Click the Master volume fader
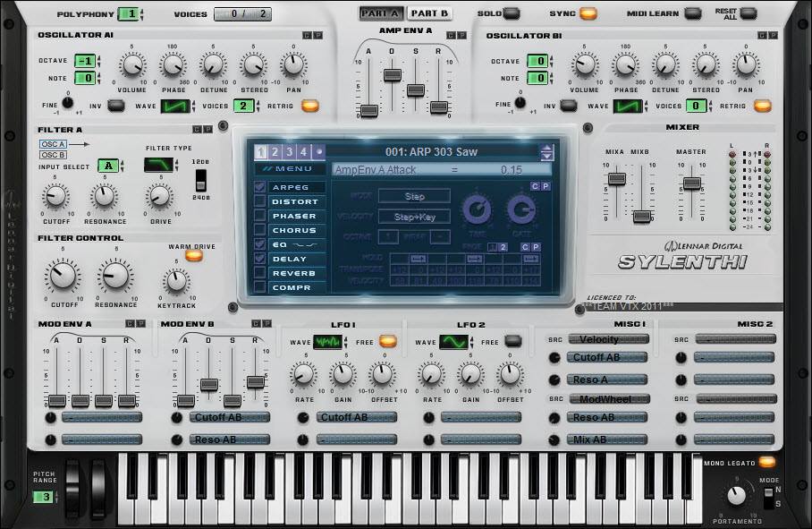Image resolution: width=812 pixels, height=529 pixels. 692,183
